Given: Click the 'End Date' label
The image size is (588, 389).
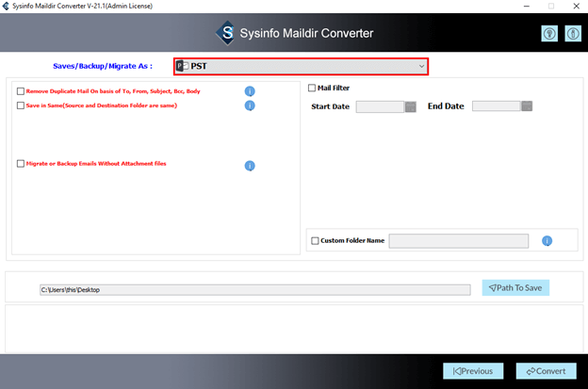Looking at the screenshot, I should coord(446,106).
